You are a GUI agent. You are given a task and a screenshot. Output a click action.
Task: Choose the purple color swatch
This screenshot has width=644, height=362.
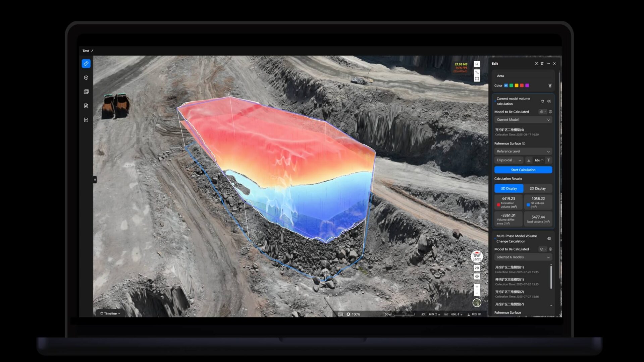point(527,85)
